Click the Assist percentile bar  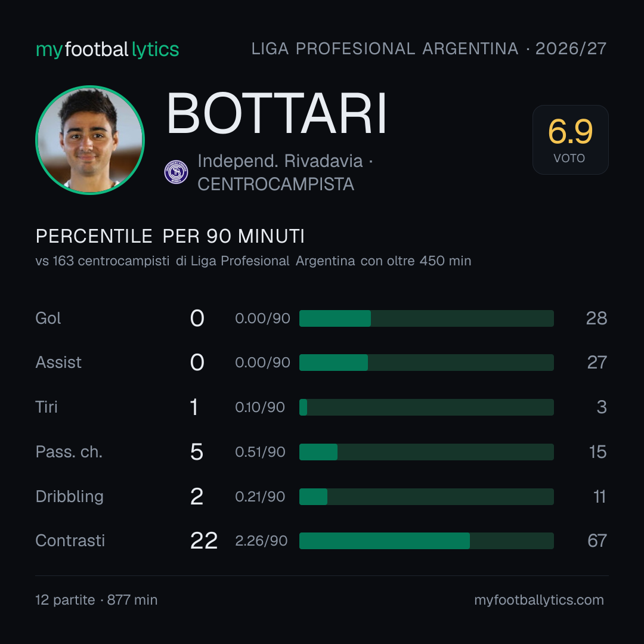coord(426,363)
